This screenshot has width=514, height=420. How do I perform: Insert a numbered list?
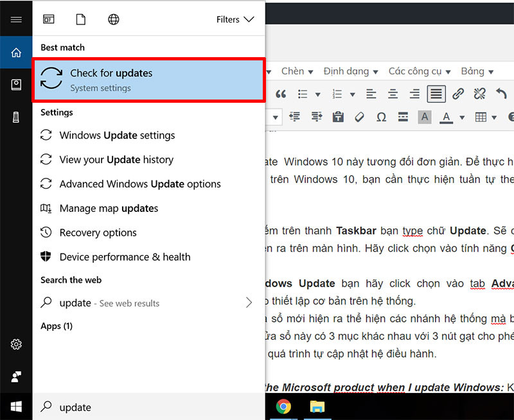pos(337,94)
